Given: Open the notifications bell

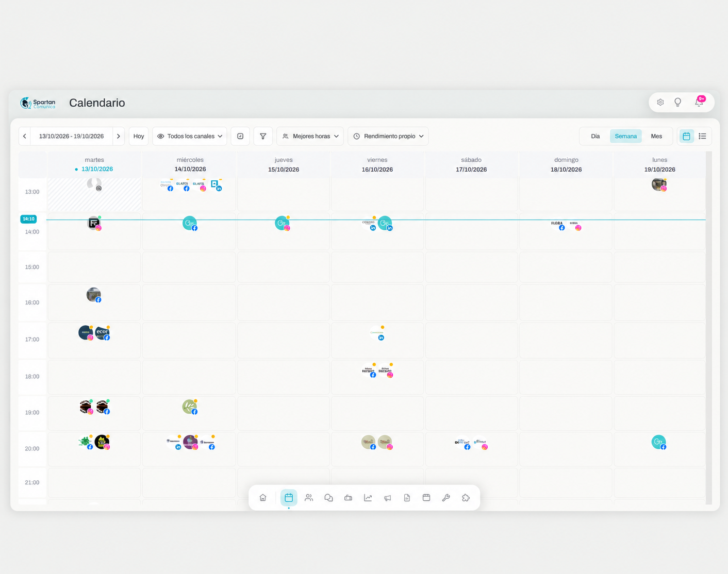Looking at the screenshot, I should (x=699, y=102).
